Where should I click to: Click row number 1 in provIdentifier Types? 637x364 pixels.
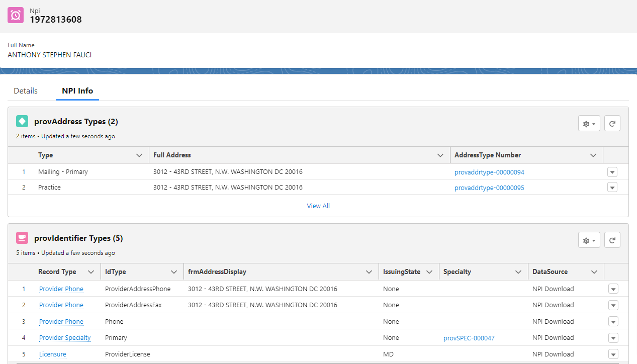(24, 289)
